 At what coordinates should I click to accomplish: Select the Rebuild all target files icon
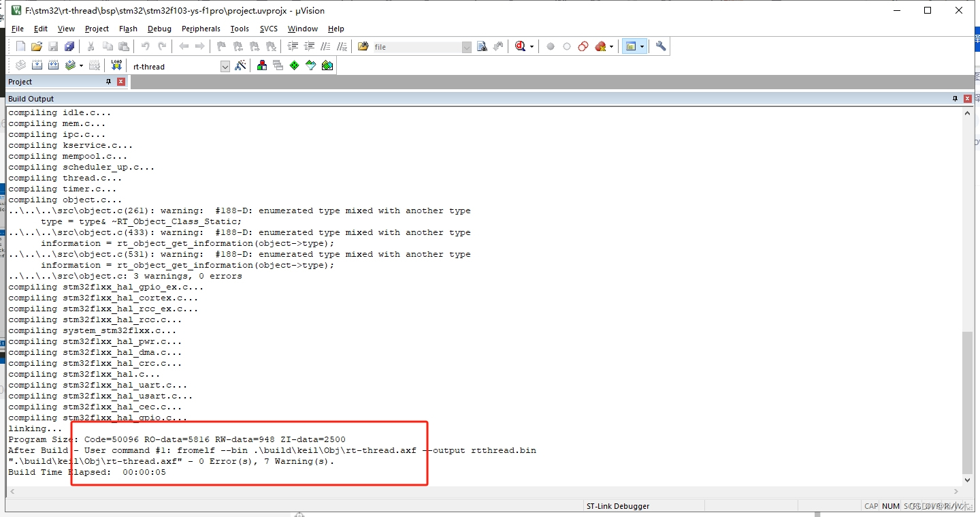pos(53,65)
